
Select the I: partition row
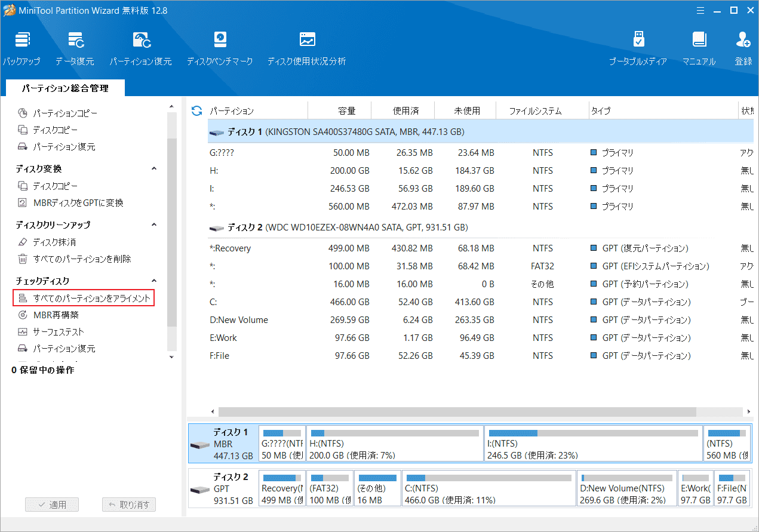(481, 189)
